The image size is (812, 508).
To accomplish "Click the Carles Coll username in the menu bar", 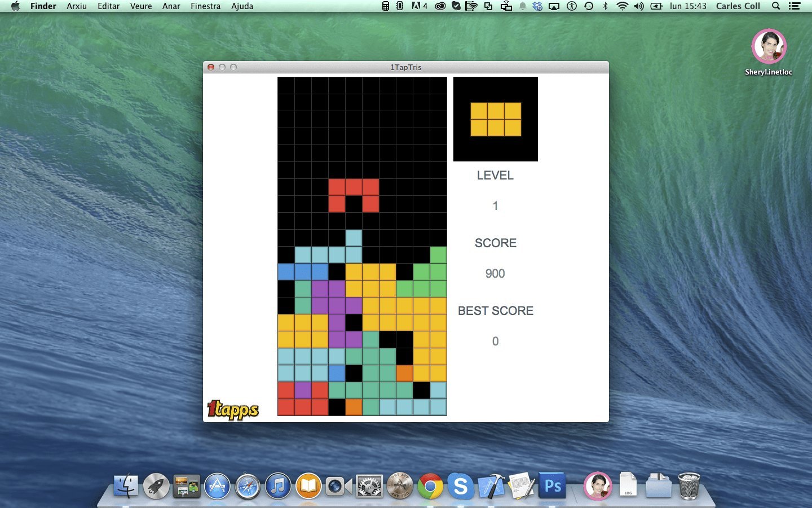I will click(738, 6).
